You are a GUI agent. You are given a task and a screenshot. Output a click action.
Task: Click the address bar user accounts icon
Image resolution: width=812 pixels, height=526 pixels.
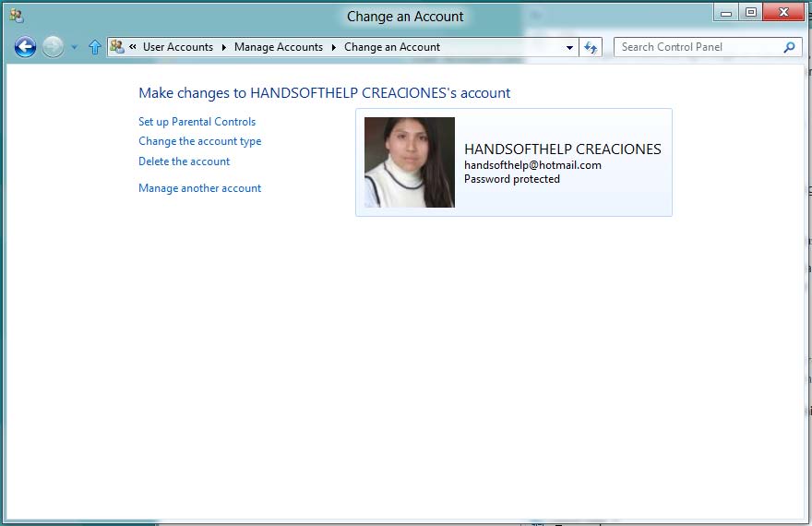(117, 47)
